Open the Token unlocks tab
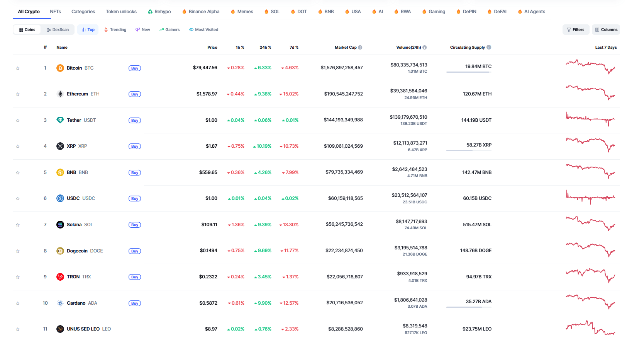 click(121, 12)
